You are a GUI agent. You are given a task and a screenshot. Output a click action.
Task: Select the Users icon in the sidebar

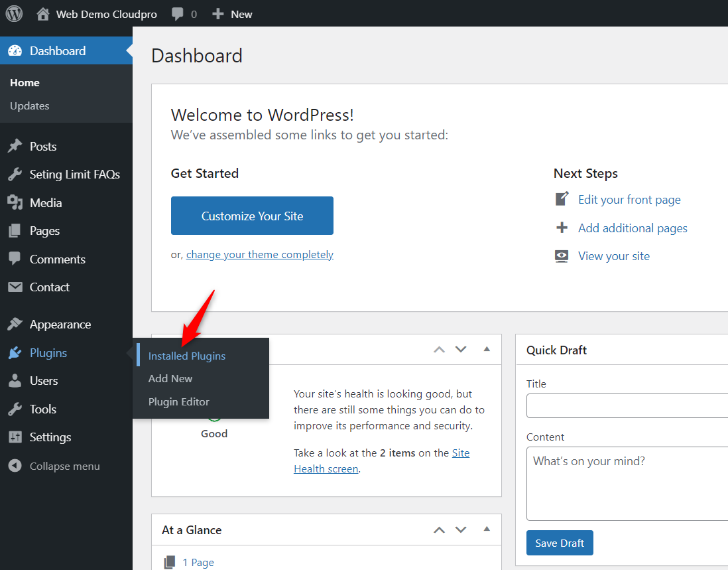pos(15,380)
